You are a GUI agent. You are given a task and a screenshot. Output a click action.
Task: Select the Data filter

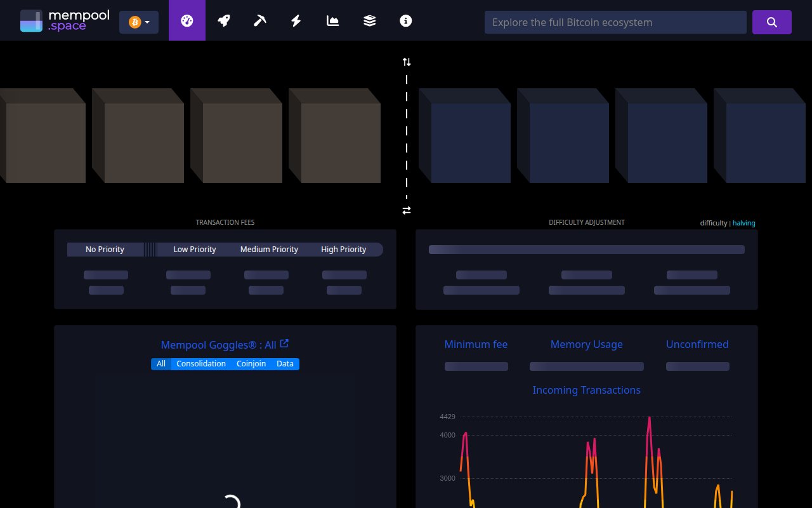click(285, 364)
